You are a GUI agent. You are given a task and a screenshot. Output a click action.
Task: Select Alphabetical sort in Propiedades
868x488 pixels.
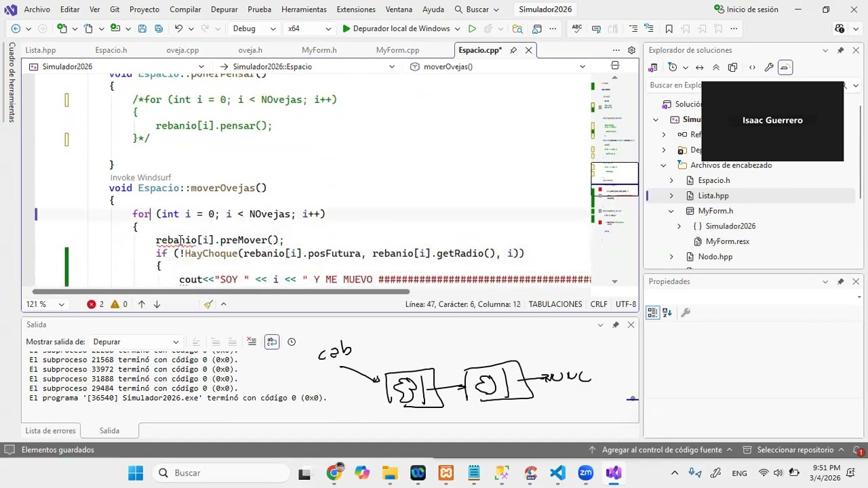pos(667,312)
